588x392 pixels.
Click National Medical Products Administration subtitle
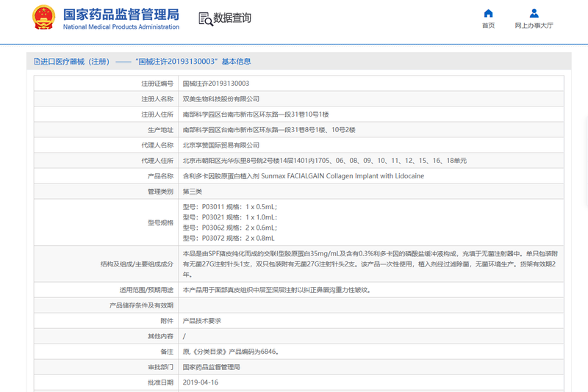(121, 27)
